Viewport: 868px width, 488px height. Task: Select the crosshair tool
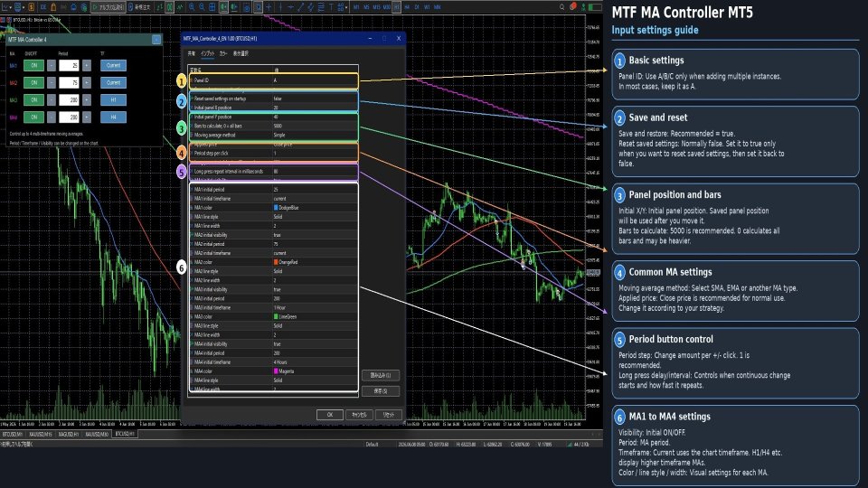pos(269,6)
